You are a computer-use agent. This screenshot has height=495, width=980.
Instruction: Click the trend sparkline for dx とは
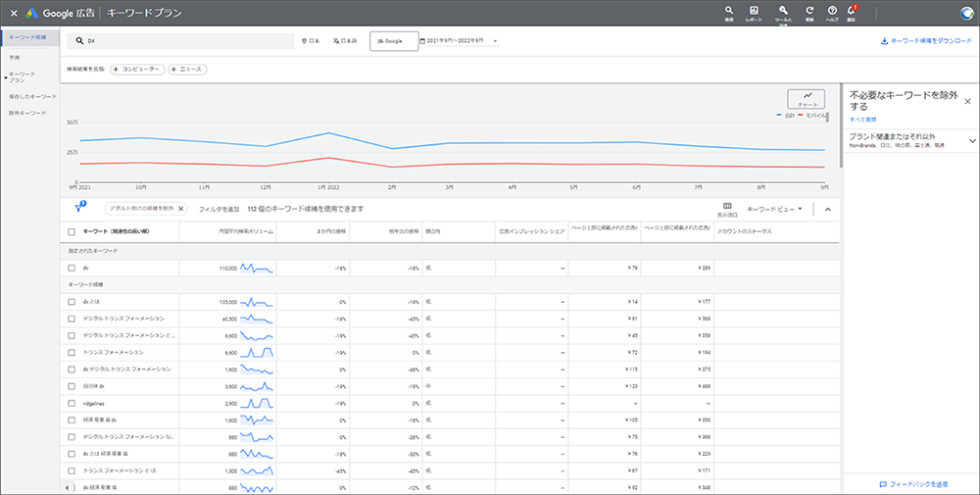tap(257, 302)
